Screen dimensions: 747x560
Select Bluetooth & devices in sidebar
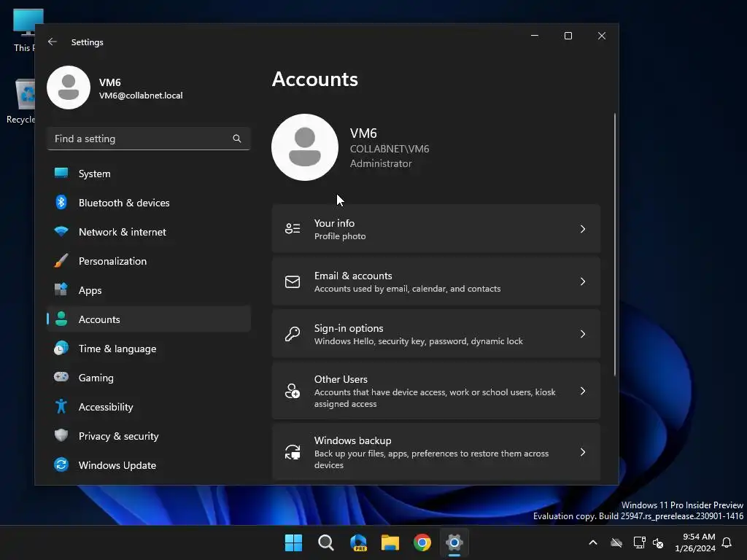click(x=149, y=203)
